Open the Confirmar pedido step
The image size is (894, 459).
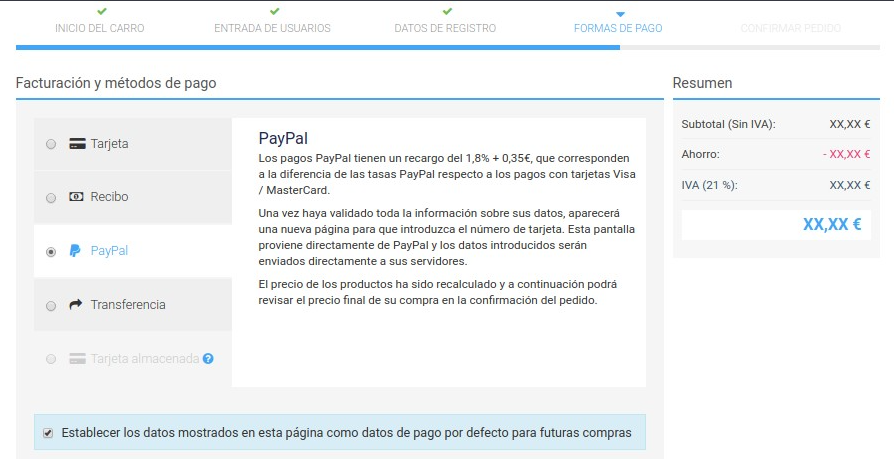[x=791, y=28]
